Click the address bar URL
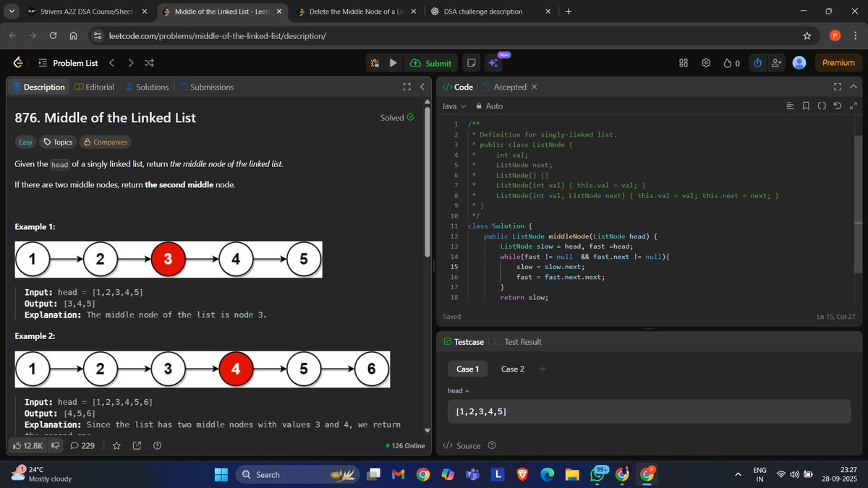The height and width of the screenshot is (488, 868). click(217, 35)
